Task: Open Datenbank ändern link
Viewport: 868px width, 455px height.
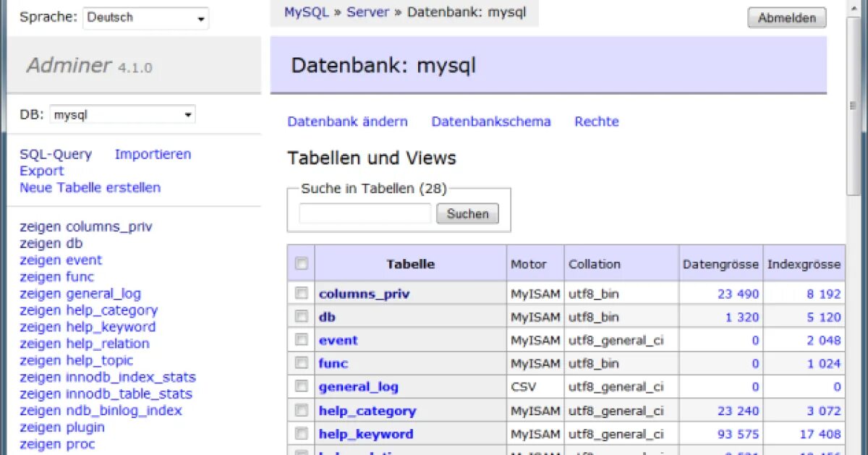Action: click(x=347, y=122)
